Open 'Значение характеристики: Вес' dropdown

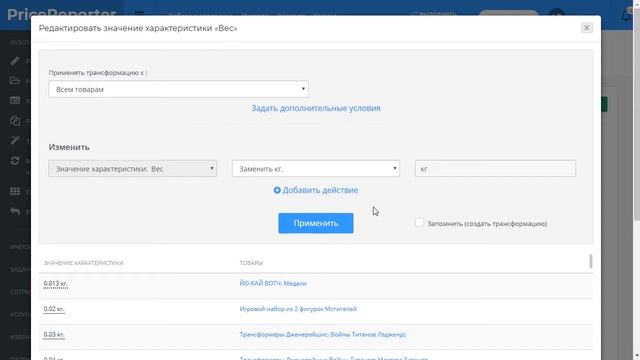pos(133,169)
